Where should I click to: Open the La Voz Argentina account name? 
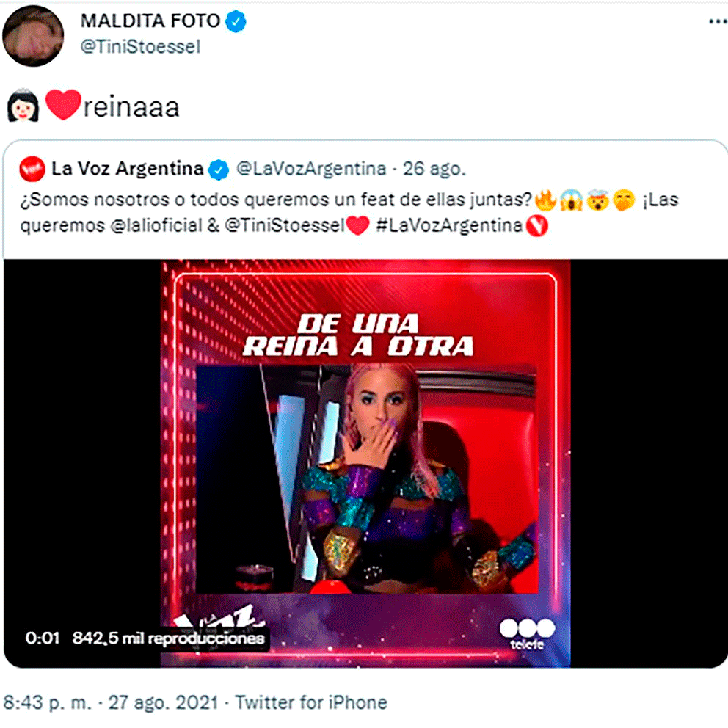pos(128,169)
